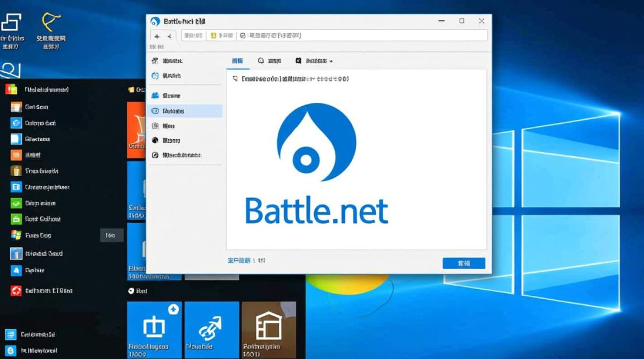This screenshot has height=359, width=644.
Task: Expand the rightmost tab with plus arrow
Action: click(x=314, y=61)
